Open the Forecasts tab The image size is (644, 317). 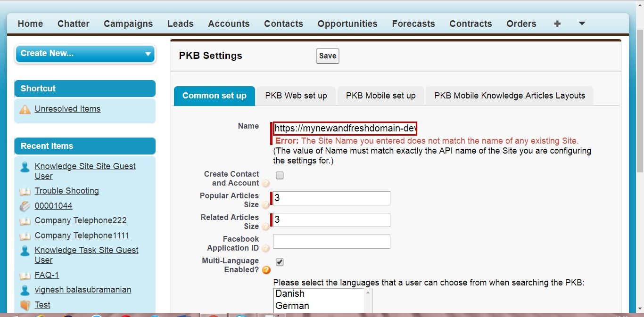click(413, 24)
